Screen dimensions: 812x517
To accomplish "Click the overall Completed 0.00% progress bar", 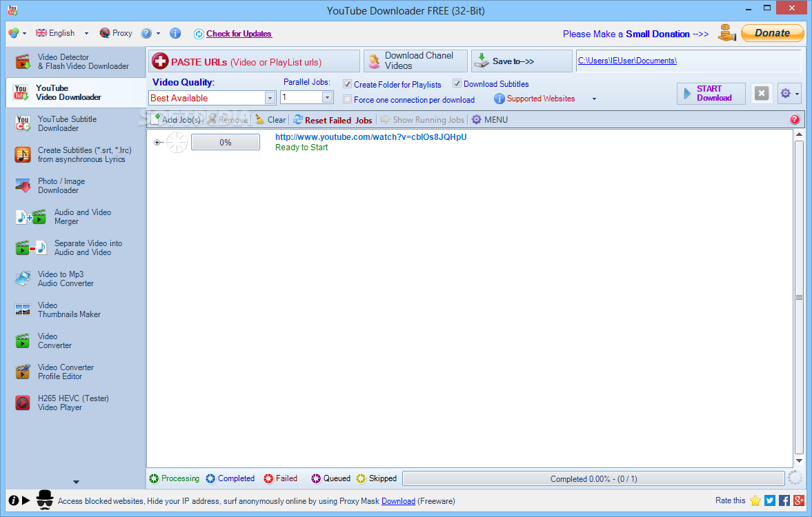I will [x=593, y=478].
